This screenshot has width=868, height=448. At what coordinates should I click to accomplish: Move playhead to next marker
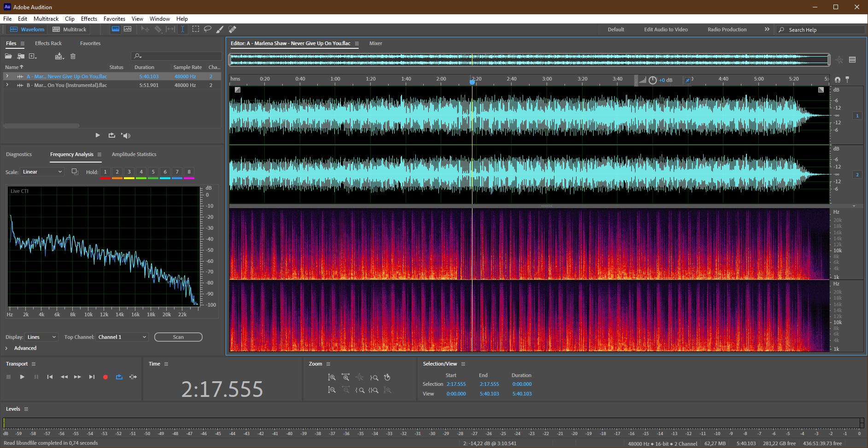pos(92,377)
